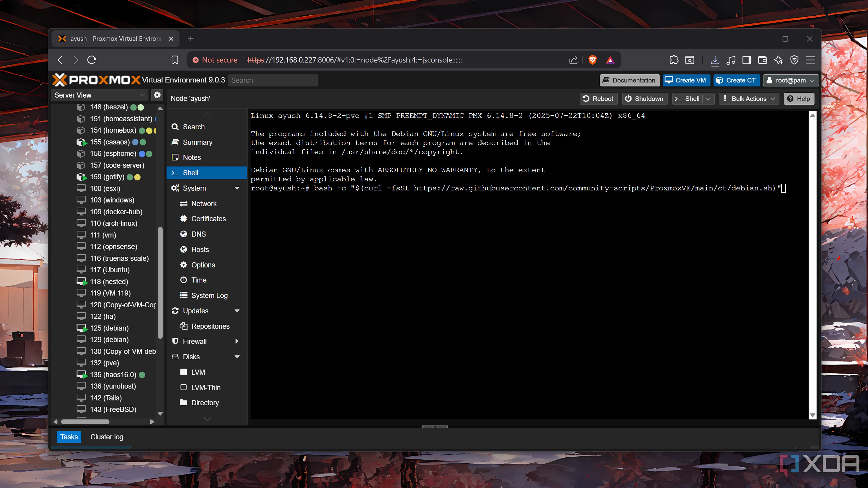Click the Reboot button

598,99
